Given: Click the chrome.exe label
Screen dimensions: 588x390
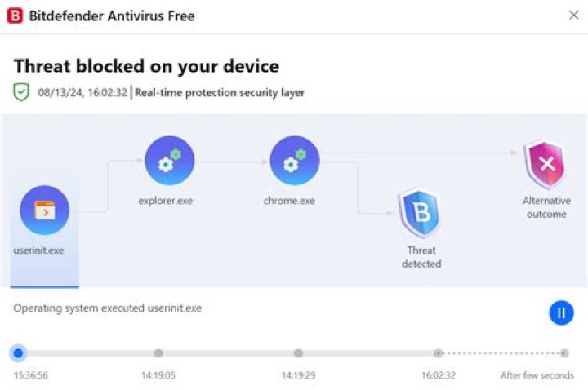Looking at the screenshot, I should tap(289, 201).
